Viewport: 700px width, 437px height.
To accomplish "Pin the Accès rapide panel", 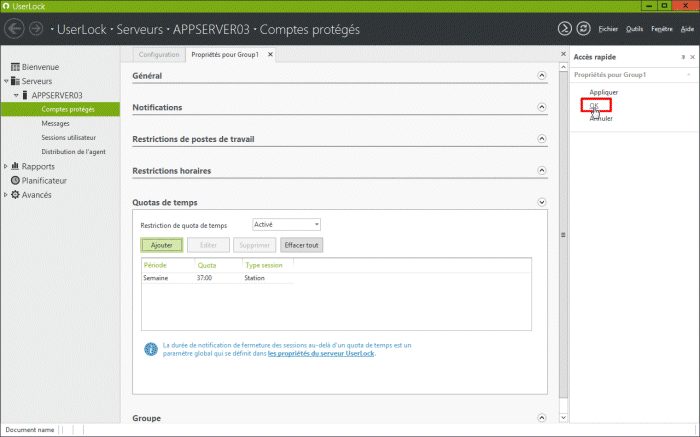I will pos(683,57).
